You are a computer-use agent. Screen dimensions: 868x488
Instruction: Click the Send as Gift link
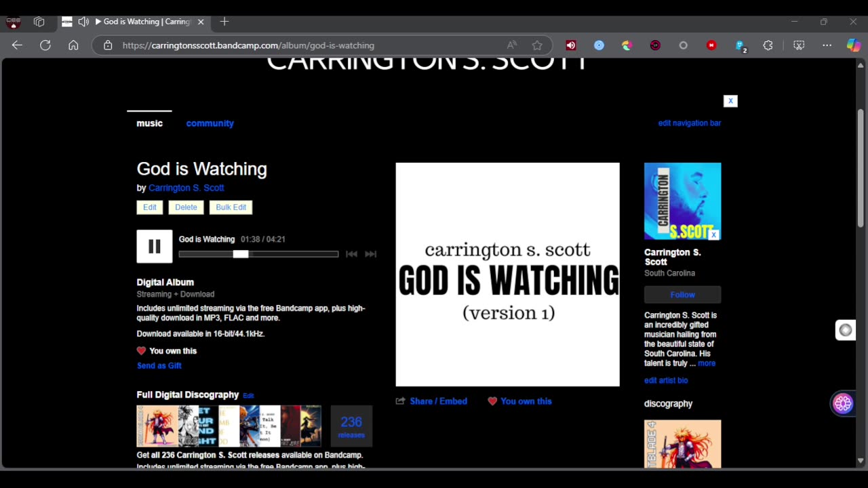[x=159, y=366]
